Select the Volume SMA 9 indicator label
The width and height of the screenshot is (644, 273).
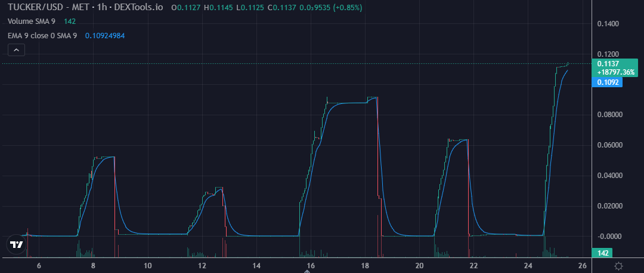(32, 22)
